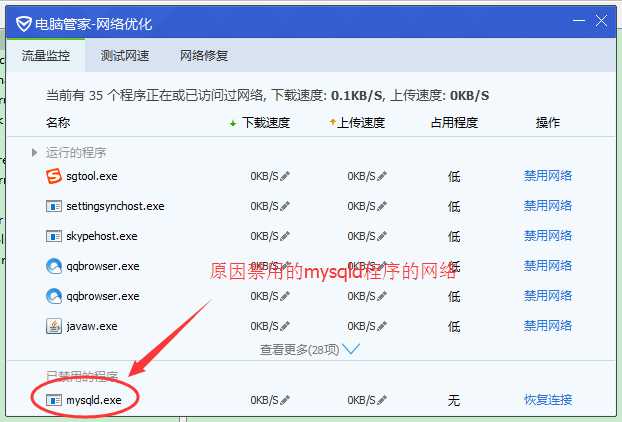Edit upload speed limit for sgtool.exe
This screenshot has height=422, width=622.
coord(382,176)
